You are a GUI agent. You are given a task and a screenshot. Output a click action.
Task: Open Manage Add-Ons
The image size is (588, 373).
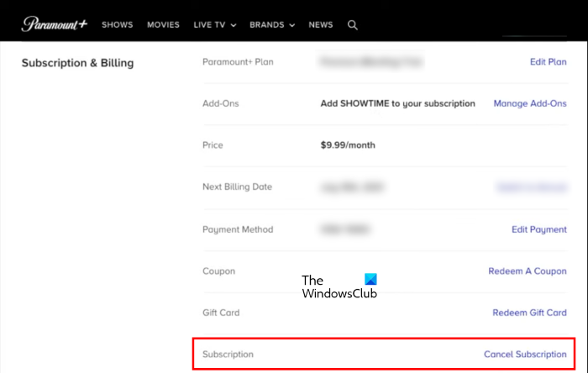click(530, 103)
